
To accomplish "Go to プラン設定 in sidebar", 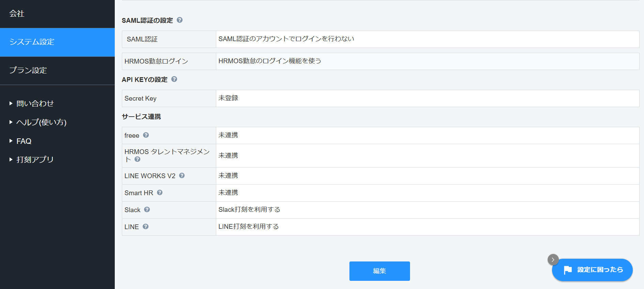I will coord(57,70).
